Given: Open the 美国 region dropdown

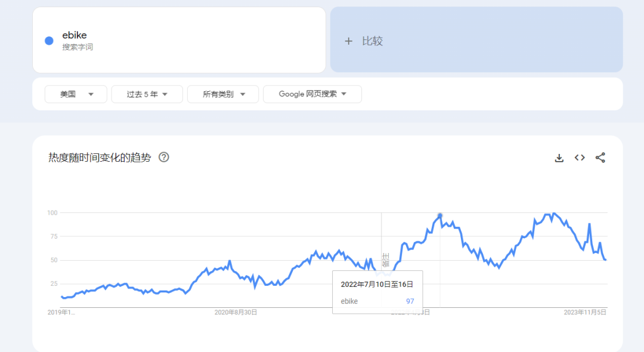Looking at the screenshot, I should (76, 94).
